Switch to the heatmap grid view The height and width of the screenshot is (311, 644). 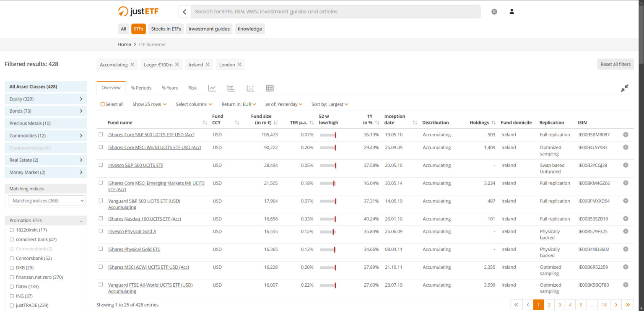tap(270, 88)
